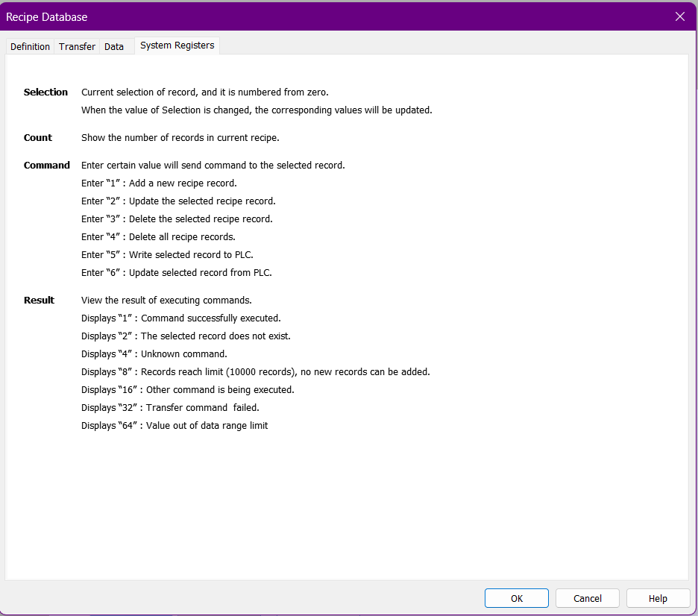Click the Cancel button
This screenshot has height=616, width=698.
click(x=588, y=598)
